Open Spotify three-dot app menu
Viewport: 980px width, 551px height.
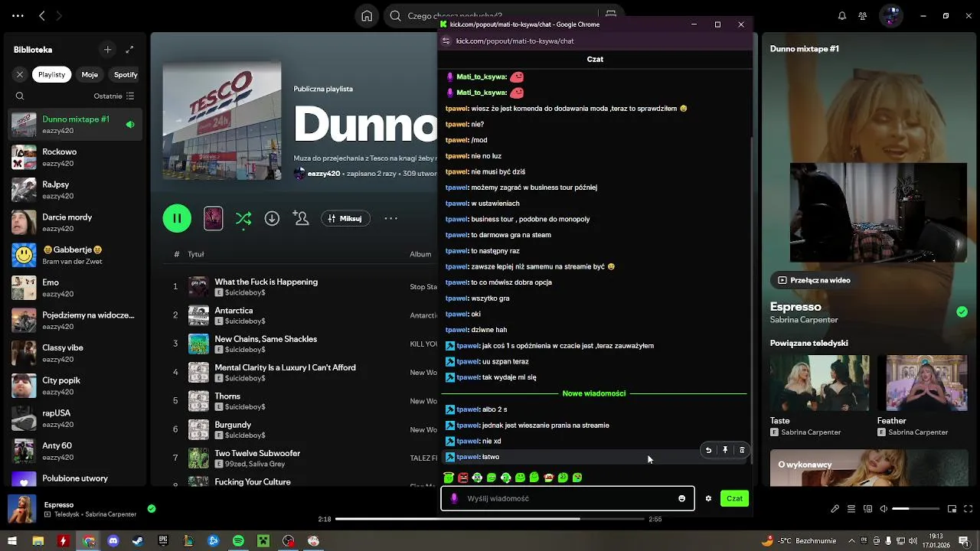18,15
